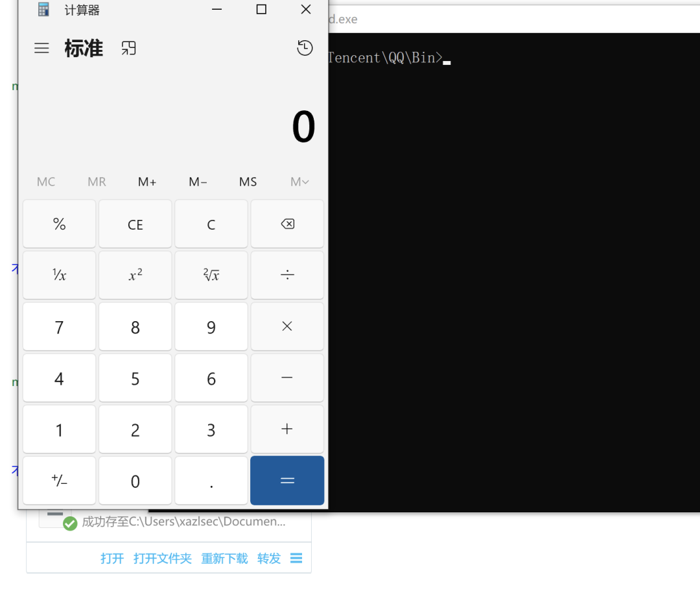Click the plus operator key
The height and width of the screenshot is (589, 700).
(x=287, y=429)
